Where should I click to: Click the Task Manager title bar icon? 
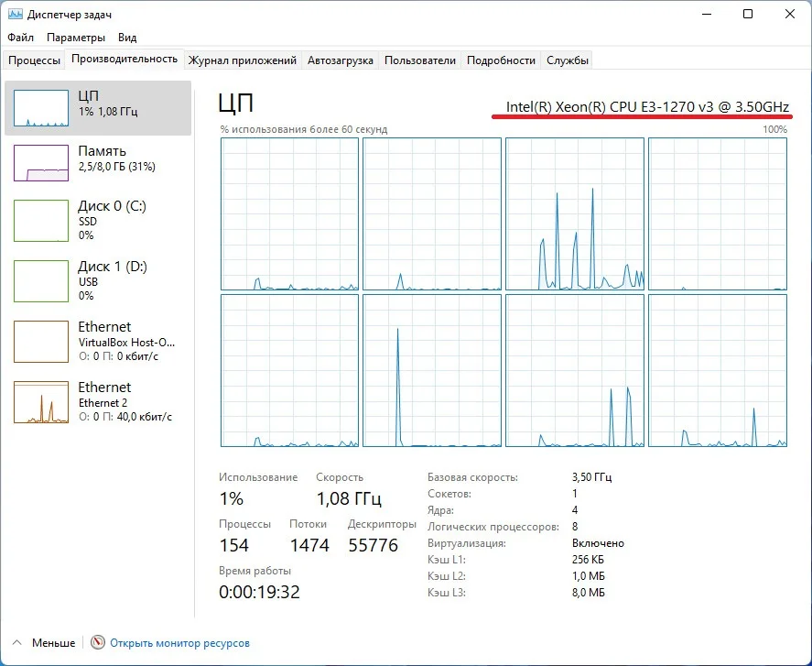click(15, 14)
